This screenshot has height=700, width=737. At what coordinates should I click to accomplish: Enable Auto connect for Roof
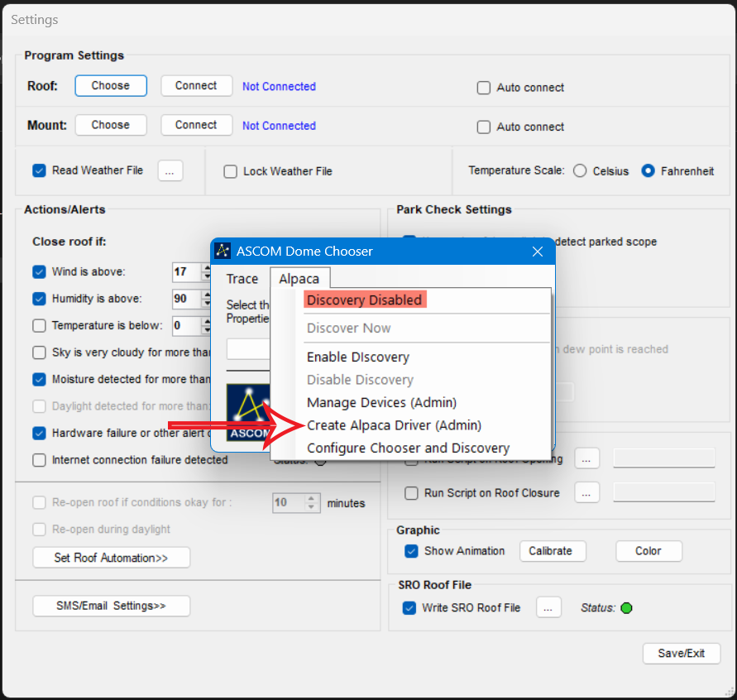484,88
